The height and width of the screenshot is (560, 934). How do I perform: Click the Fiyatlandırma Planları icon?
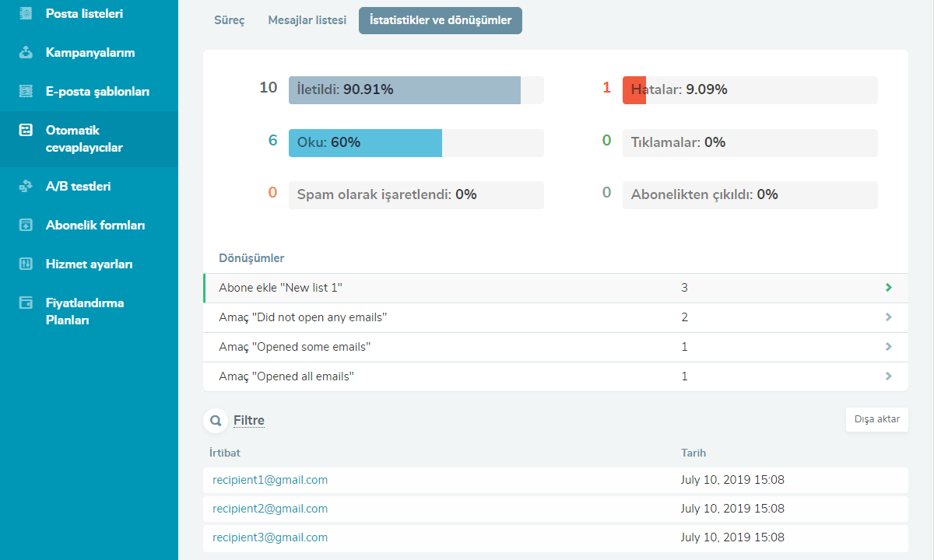pos(26,303)
